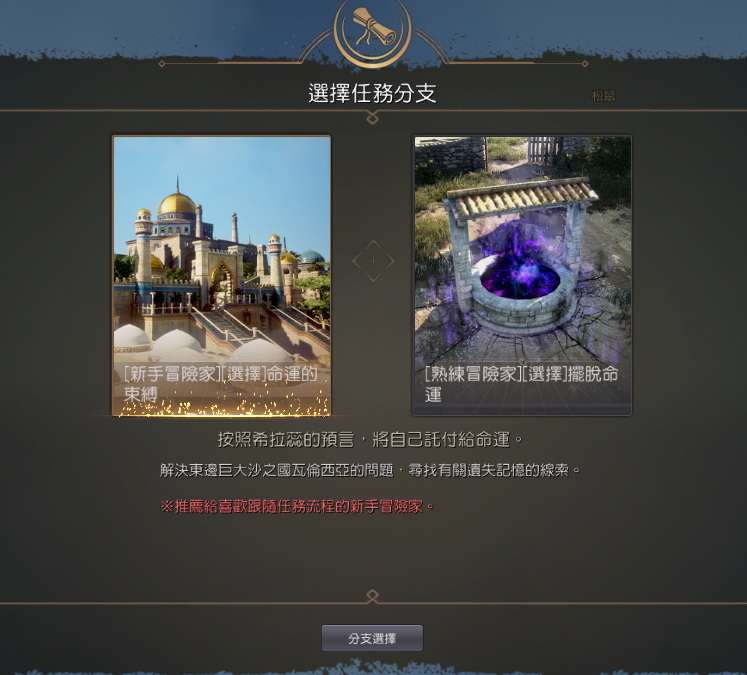Screen dimensions: 747x675
Task: Select the Valencia palace quest card
Action: pos(222,276)
